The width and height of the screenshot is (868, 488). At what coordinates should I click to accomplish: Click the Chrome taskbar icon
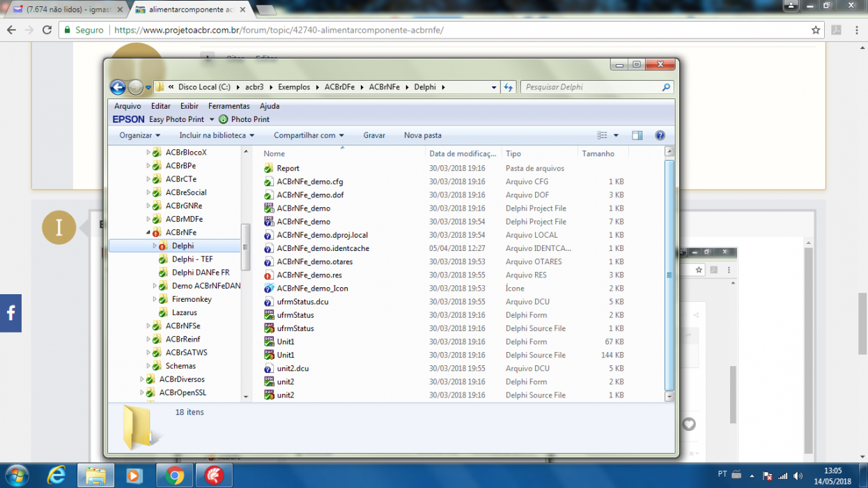pos(174,475)
